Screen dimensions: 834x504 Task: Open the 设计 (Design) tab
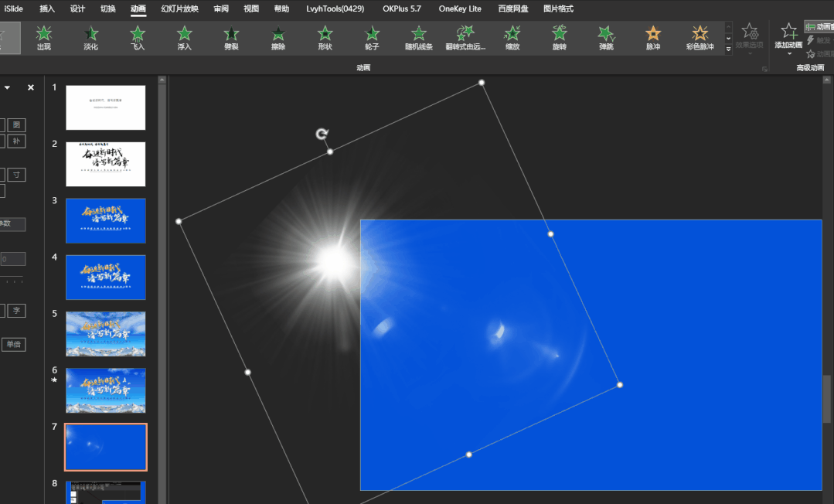(77, 9)
